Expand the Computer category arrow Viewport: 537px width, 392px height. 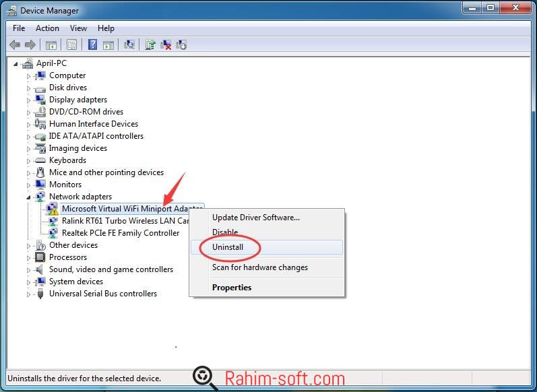[x=28, y=76]
